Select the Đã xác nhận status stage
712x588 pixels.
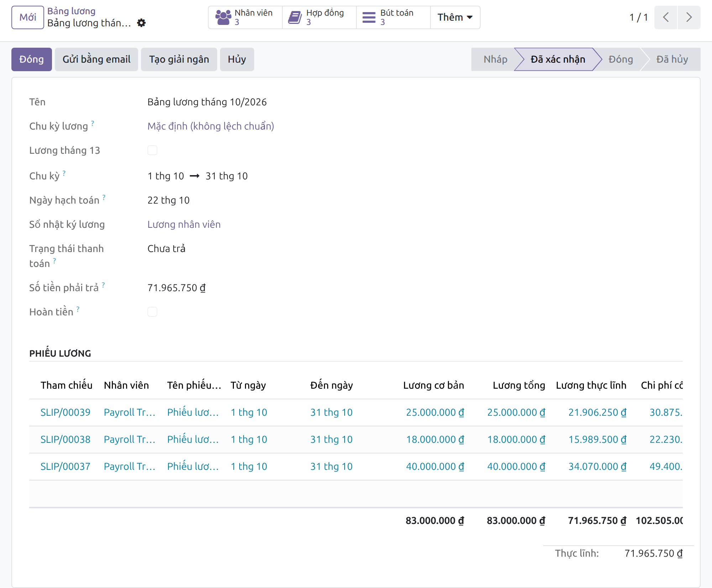[x=558, y=59]
